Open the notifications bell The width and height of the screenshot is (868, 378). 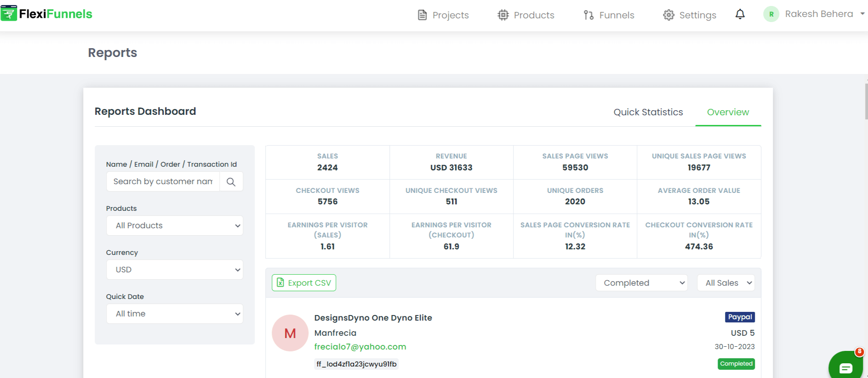(740, 14)
